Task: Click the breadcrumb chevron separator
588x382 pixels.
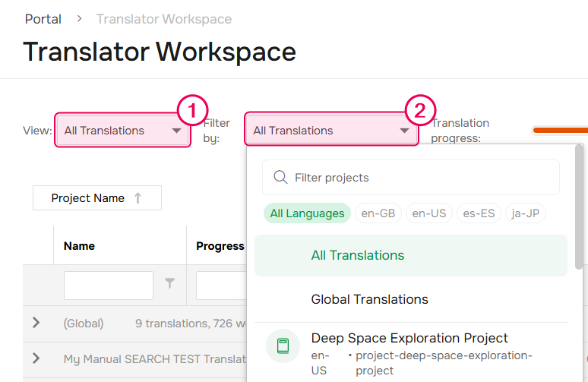Action: point(79,18)
